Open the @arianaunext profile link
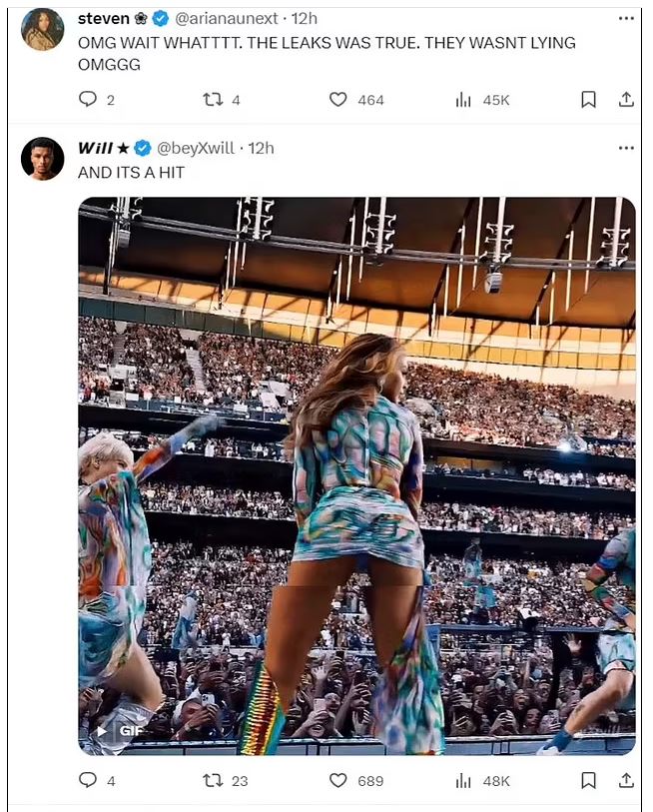This screenshot has width=653, height=812. [229, 19]
